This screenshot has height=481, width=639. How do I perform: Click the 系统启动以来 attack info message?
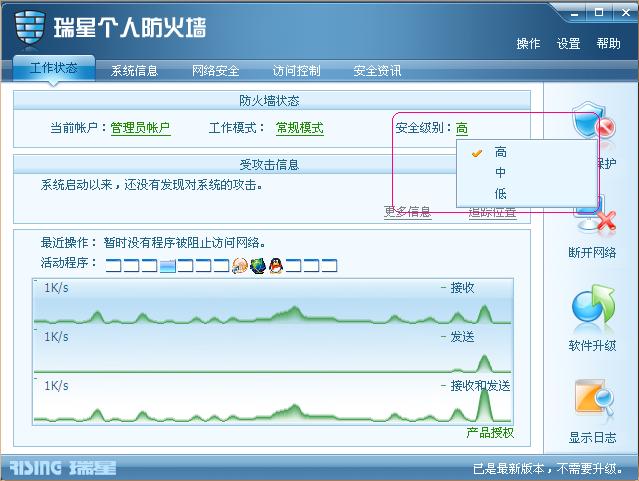[152, 185]
